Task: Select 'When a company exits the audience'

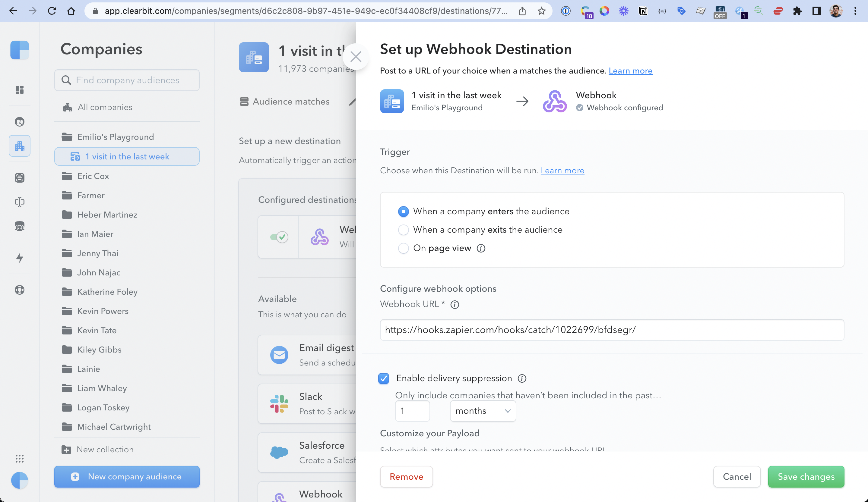Action: coord(403,230)
